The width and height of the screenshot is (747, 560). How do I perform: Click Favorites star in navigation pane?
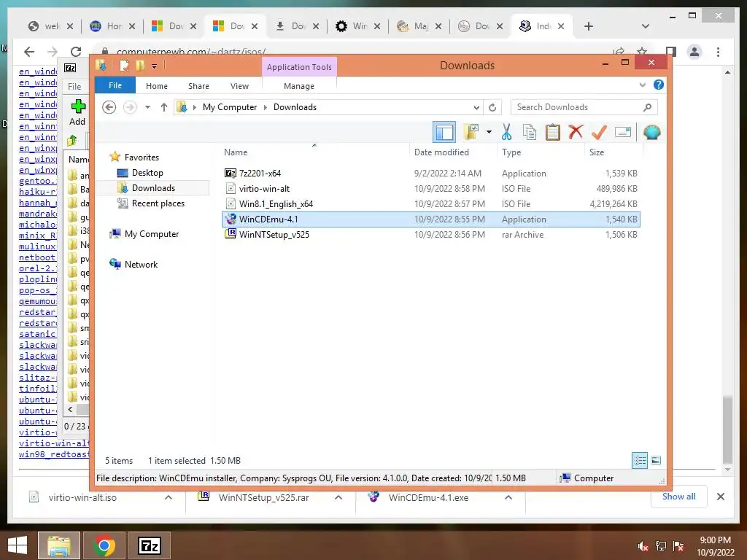115,157
